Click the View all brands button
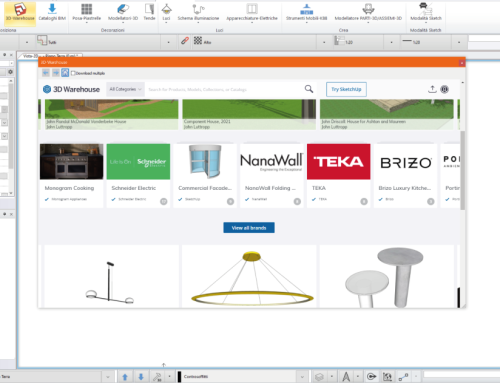The image size is (500, 383). 249,228
